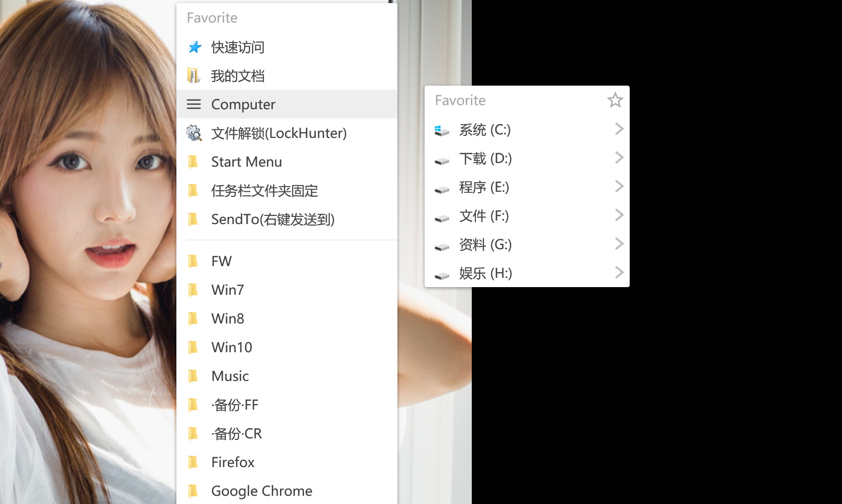Expand the 娱乐 (H:) drive chevron
The height and width of the screenshot is (504, 842).
(x=619, y=272)
